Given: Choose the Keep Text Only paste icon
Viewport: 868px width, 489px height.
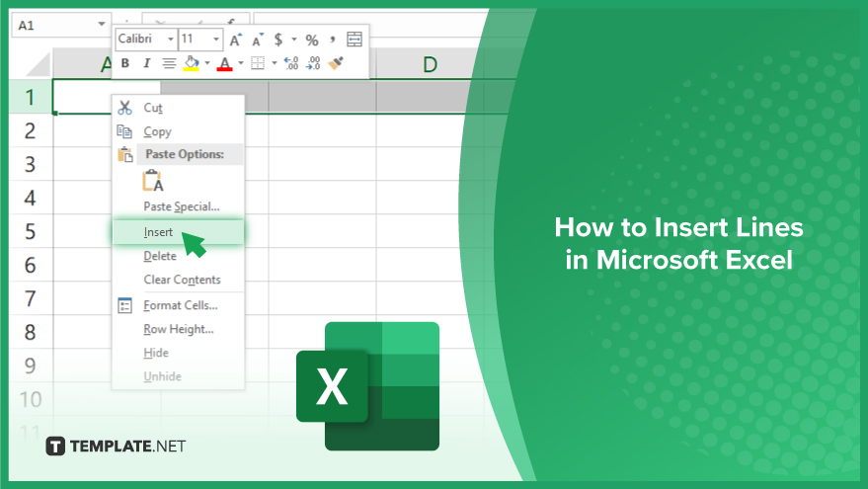Looking at the screenshot, I should coord(153,181).
